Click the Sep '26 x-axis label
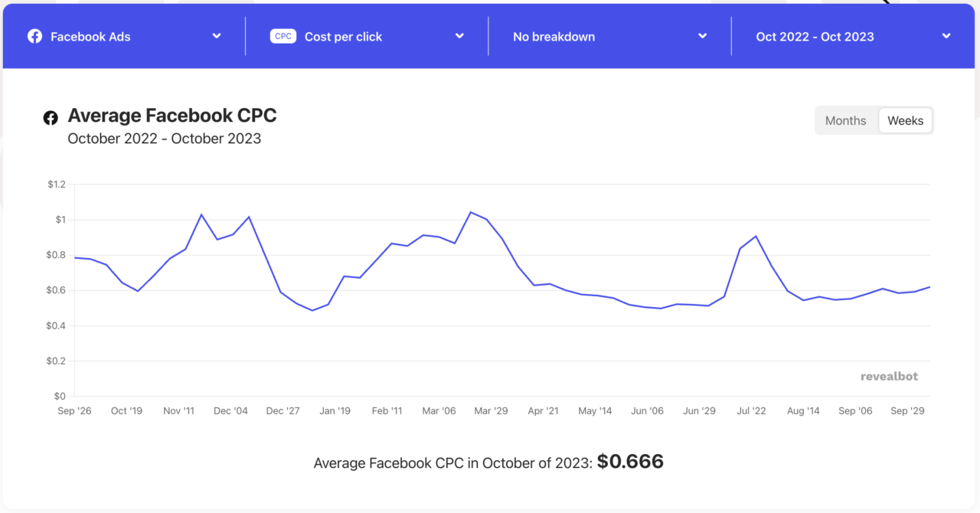 point(74,411)
